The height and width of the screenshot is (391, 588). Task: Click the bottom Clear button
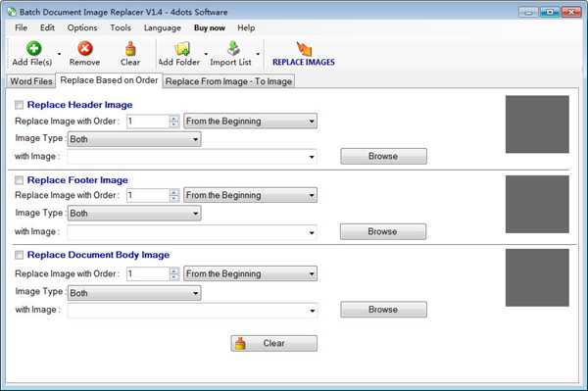tap(273, 343)
